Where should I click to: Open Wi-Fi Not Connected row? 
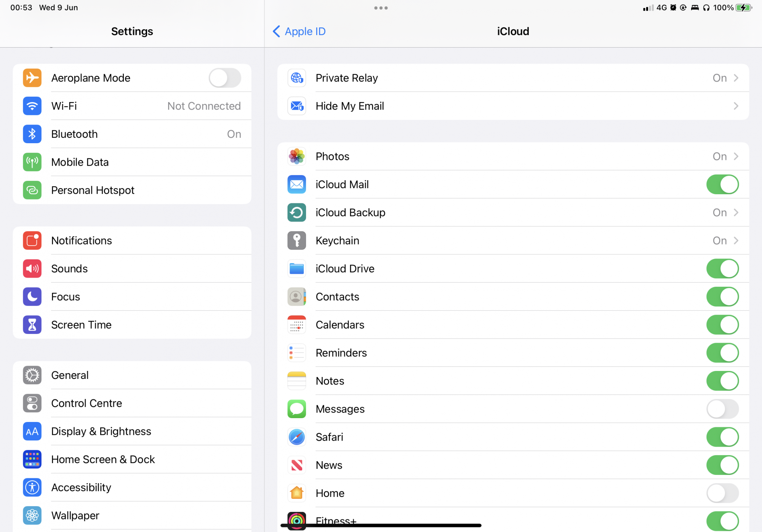point(132,106)
